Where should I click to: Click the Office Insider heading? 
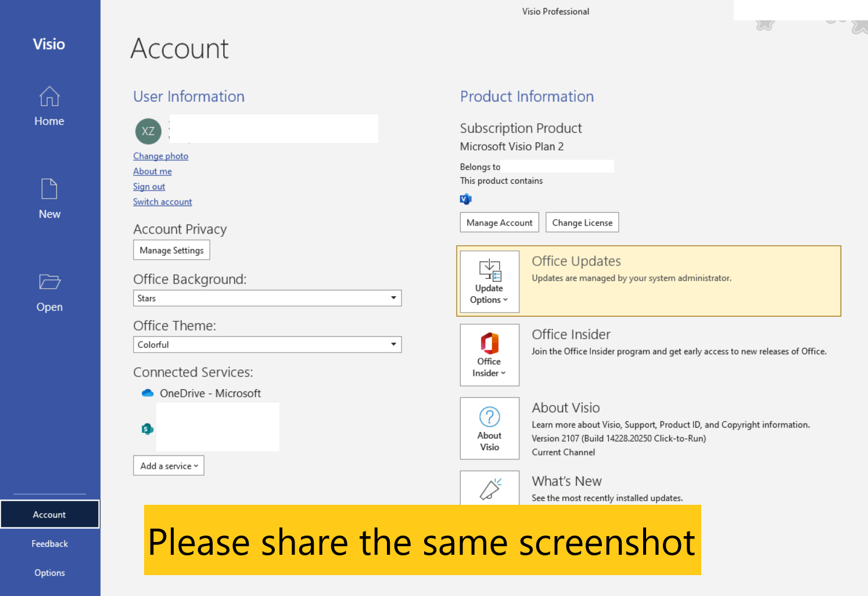click(x=571, y=335)
